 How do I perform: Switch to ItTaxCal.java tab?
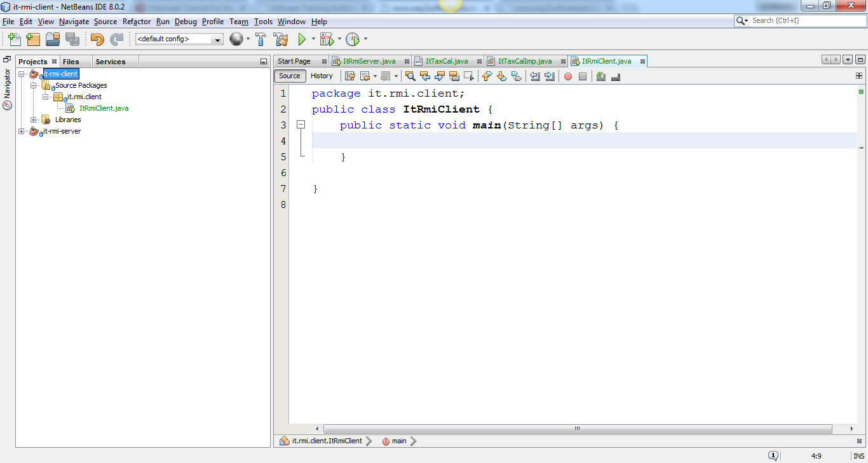(x=446, y=61)
